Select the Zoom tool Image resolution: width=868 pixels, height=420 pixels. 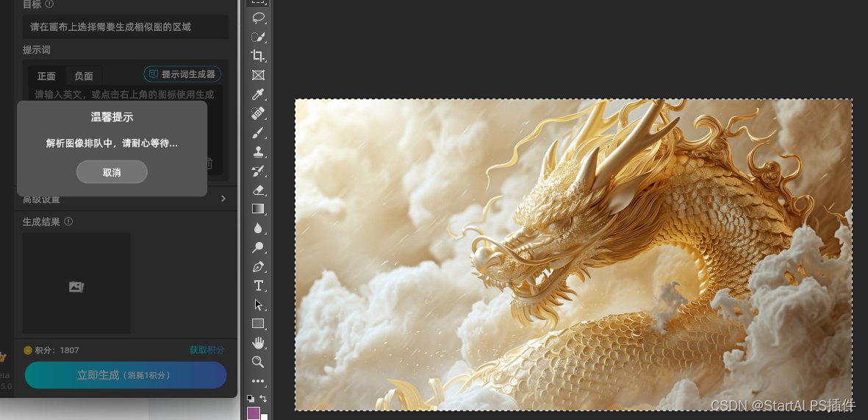[x=258, y=362]
